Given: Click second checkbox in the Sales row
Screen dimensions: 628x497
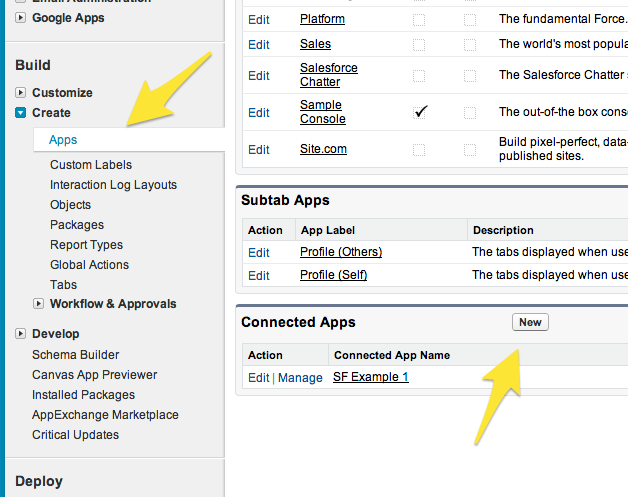Looking at the screenshot, I should point(470,44).
